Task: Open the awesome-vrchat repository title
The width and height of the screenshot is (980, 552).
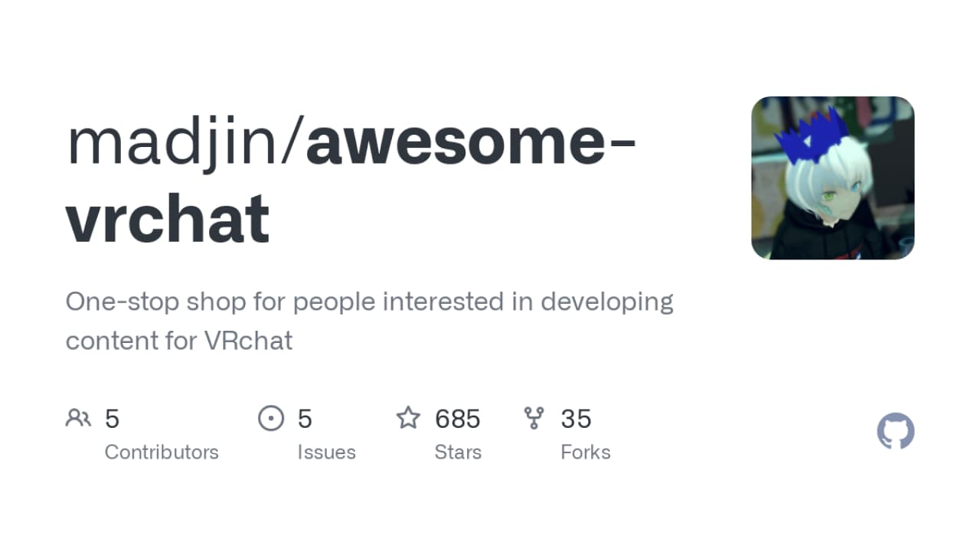Action: pyautogui.click(x=351, y=181)
